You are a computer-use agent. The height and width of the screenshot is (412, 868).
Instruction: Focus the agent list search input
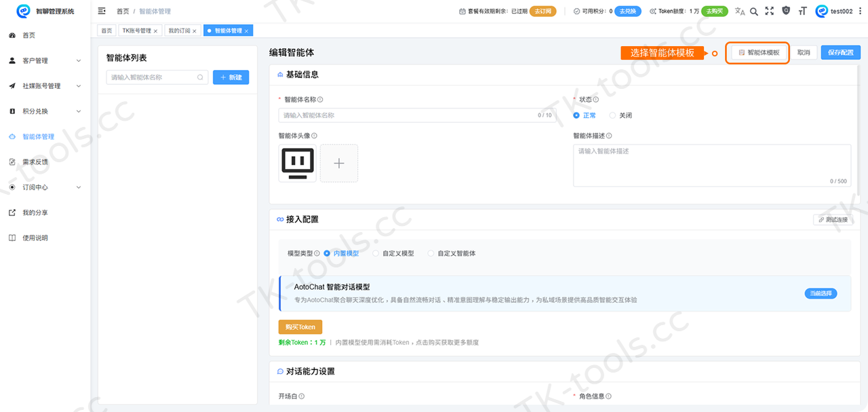pyautogui.click(x=157, y=77)
